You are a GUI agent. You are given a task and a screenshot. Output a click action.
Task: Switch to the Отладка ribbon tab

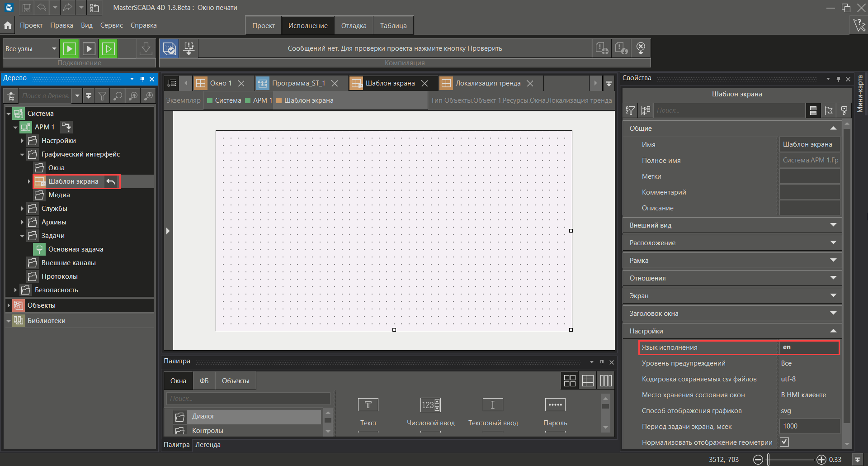354,26
